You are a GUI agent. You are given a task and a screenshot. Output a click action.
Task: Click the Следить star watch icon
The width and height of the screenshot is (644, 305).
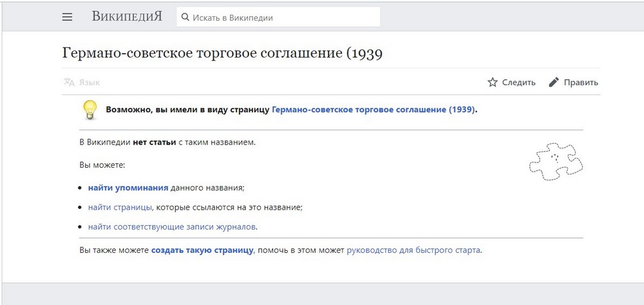click(493, 82)
